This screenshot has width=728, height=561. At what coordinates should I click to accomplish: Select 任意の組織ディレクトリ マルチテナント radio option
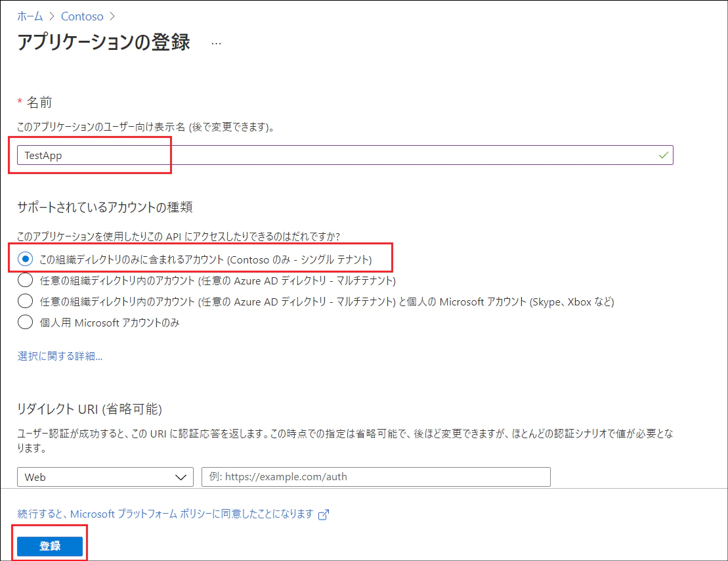[25, 280]
